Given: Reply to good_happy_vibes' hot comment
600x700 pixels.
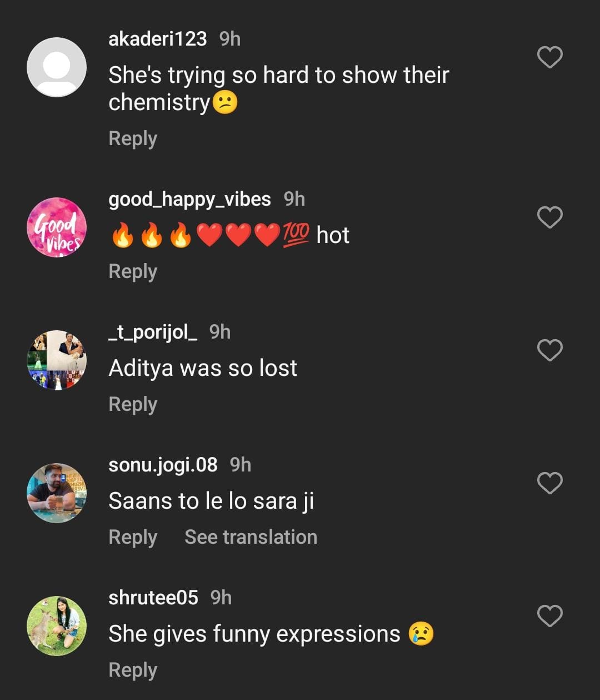Looking at the screenshot, I should point(133,271).
